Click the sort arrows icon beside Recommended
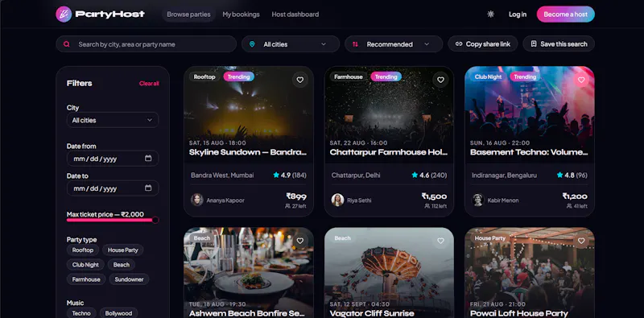This screenshot has width=644, height=318. click(x=355, y=44)
